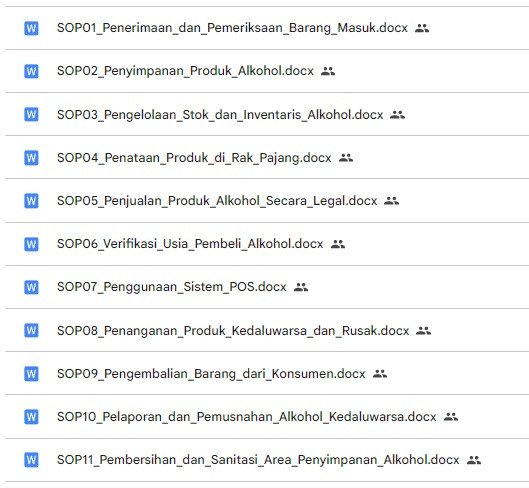The width and height of the screenshot is (529, 488).
Task: Click the shared icon beside SOP07_Penggunaan_Sistem_POS
Action: coord(301,287)
